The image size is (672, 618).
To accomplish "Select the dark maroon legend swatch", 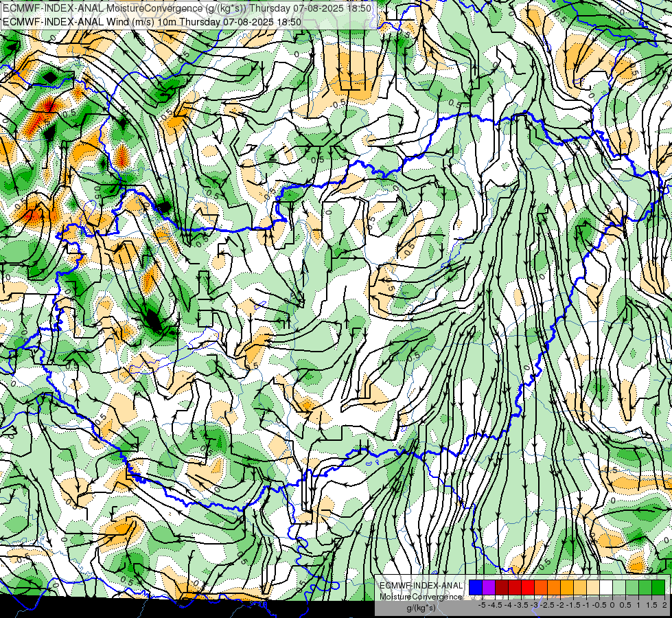I will [502, 588].
